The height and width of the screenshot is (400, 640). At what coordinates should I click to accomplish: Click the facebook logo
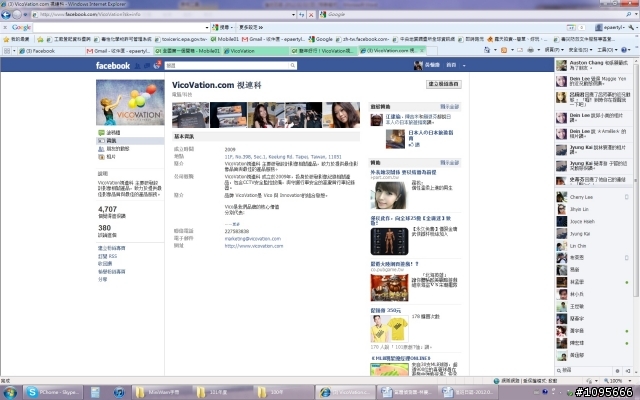pyautogui.click(x=113, y=65)
